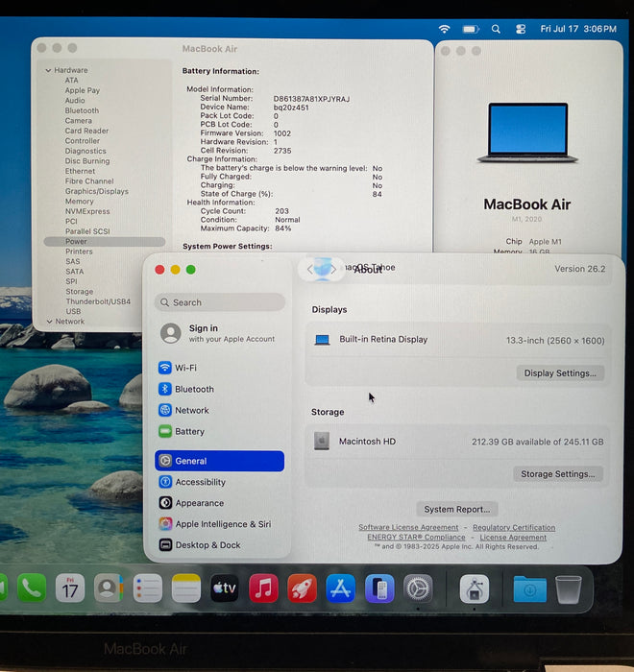Open the App Store in the Dock

coord(341,588)
